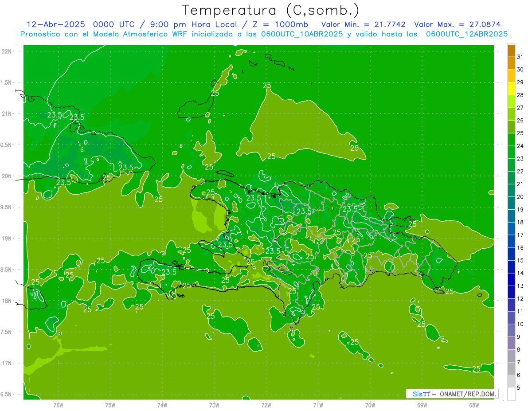Click the "30" label on color scale

(520, 70)
